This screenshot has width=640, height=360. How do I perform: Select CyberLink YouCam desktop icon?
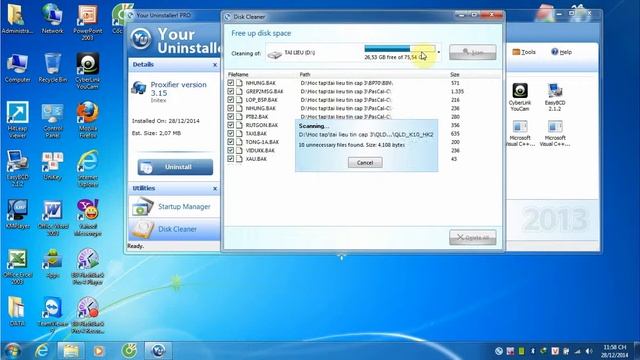(87, 71)
